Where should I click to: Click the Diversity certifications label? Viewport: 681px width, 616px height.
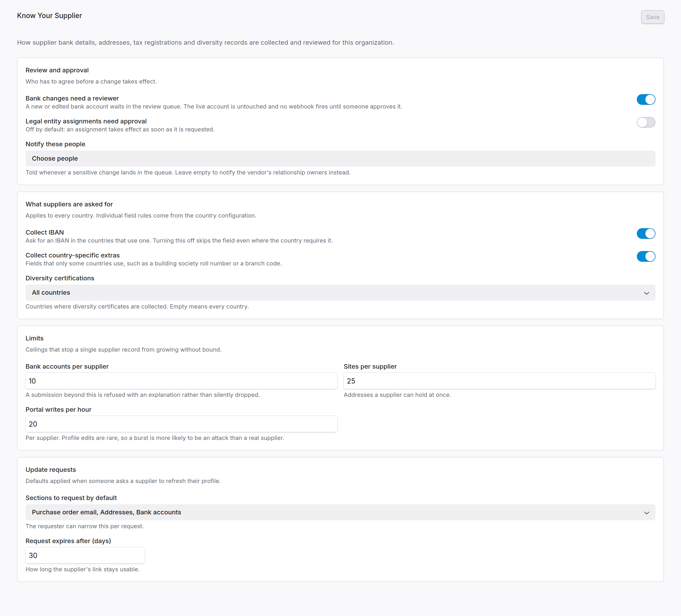click(x=60, y=278)
